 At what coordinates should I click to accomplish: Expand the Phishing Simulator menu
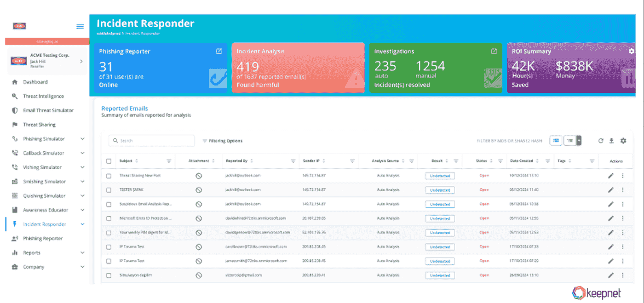point(82,139)
